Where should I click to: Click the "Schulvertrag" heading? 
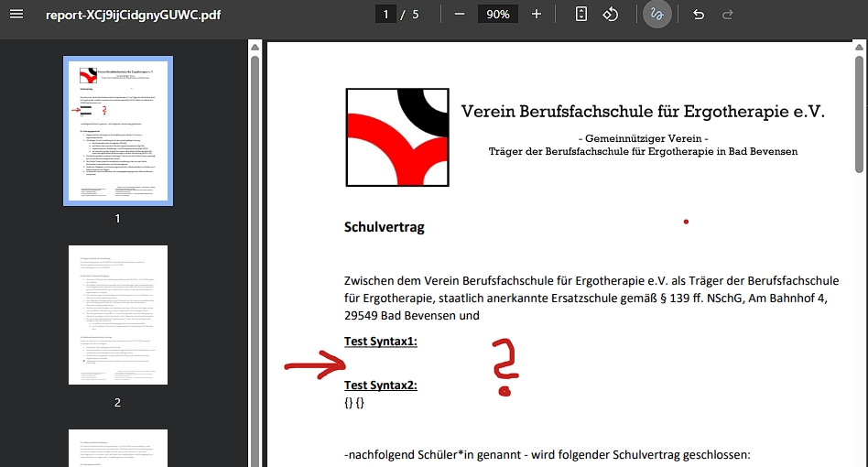coord(385,227)
